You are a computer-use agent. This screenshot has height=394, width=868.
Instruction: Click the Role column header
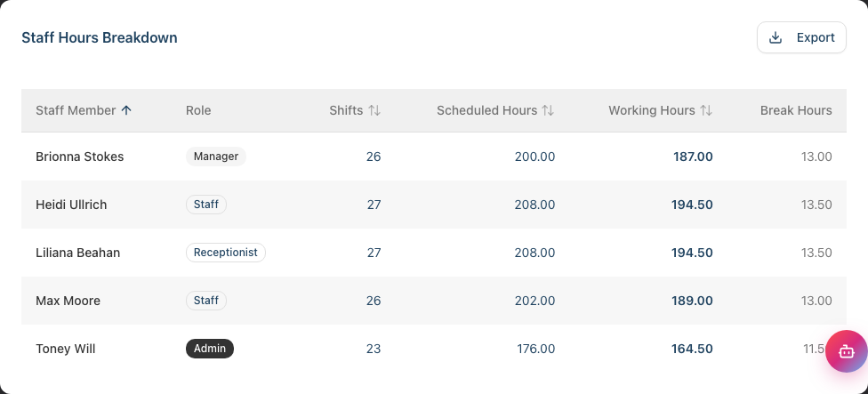(198, 110)
